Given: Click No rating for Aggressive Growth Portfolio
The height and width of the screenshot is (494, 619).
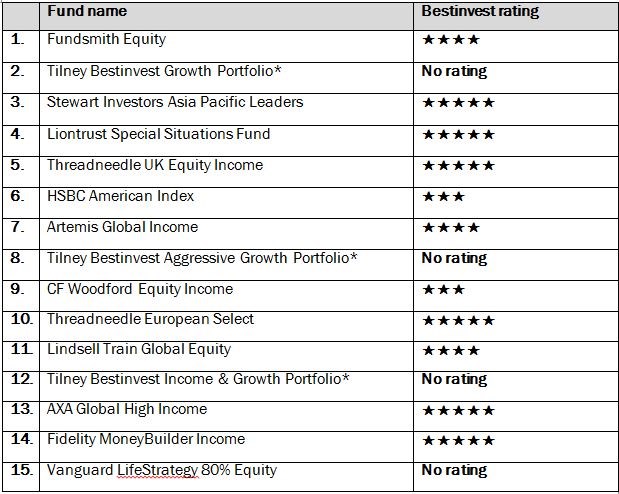Looking at the screenshot, I should tap(454, 258).
